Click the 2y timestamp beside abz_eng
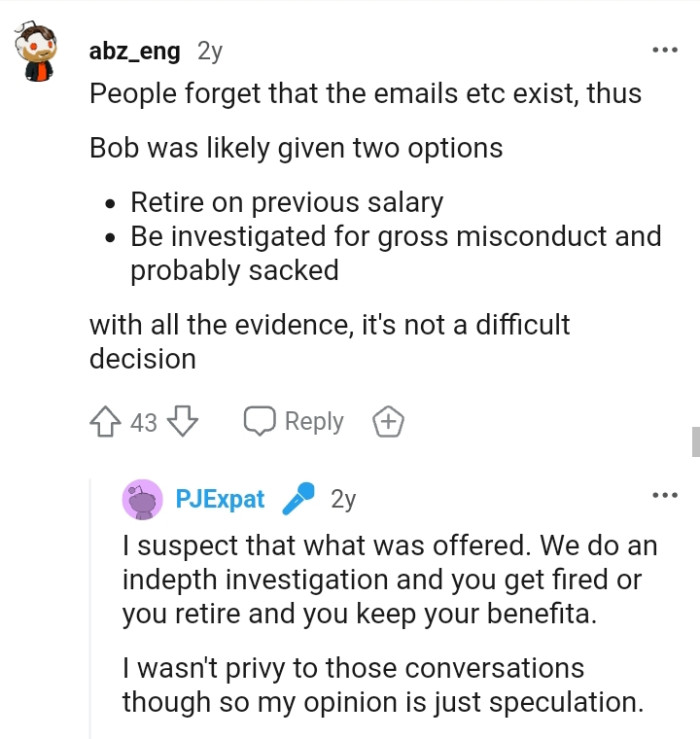The image size is (700, 739). coord(210,51)
